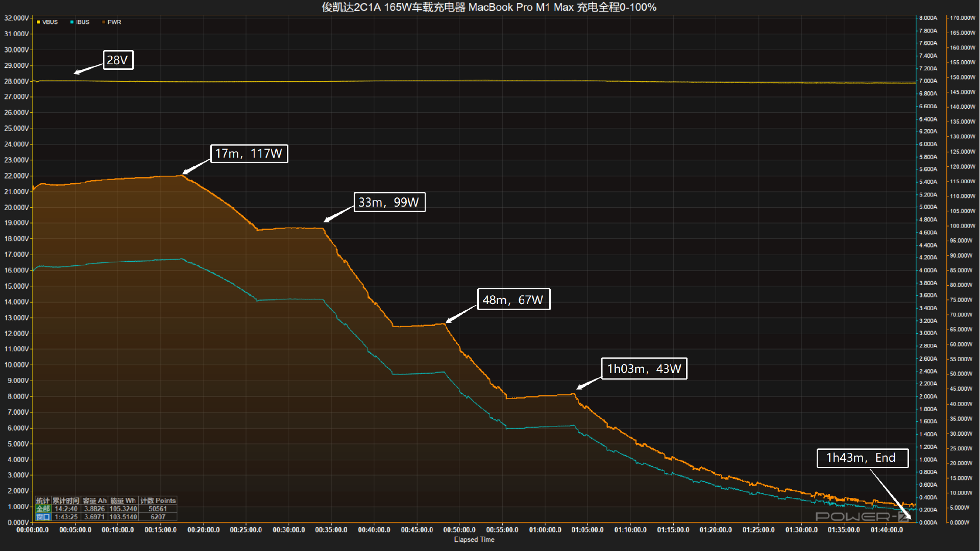This screenshot has height=551, width=980.
Task: Click the cyan IBUS legend swatch
Action: click(x=72, y=22)
